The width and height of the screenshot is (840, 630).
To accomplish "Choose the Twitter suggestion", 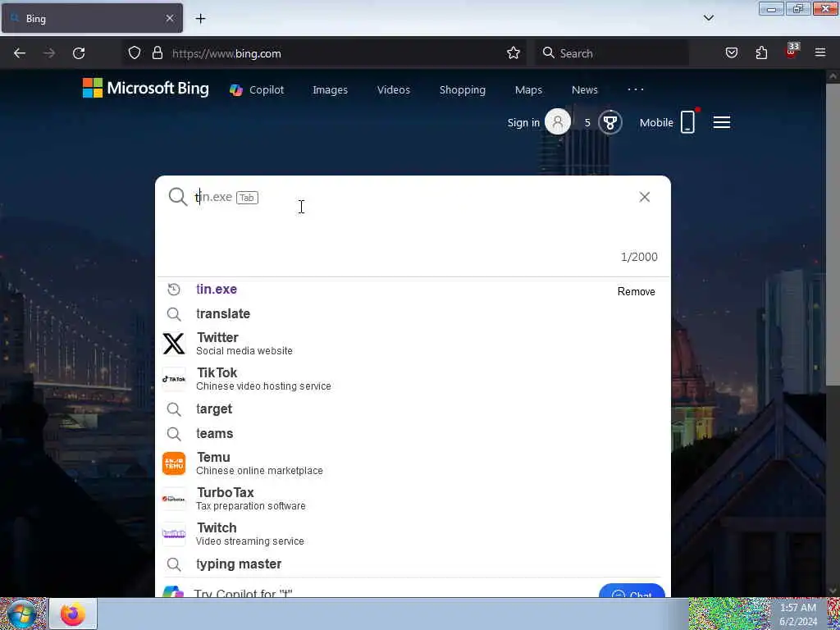I will point(413,344).
